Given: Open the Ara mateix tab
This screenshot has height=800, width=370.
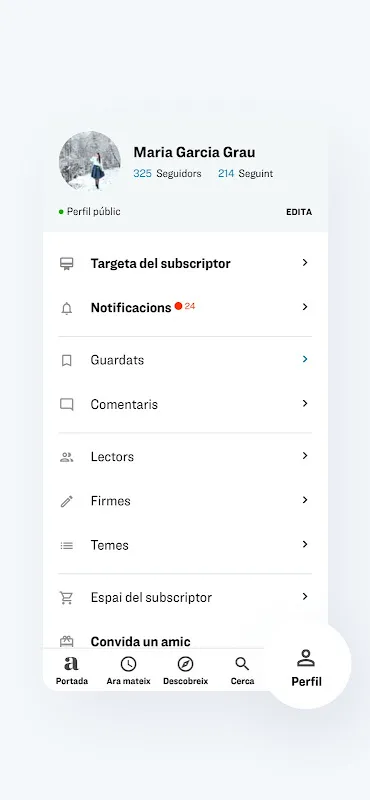Looking at the screenshot, I should coord(128,670).
